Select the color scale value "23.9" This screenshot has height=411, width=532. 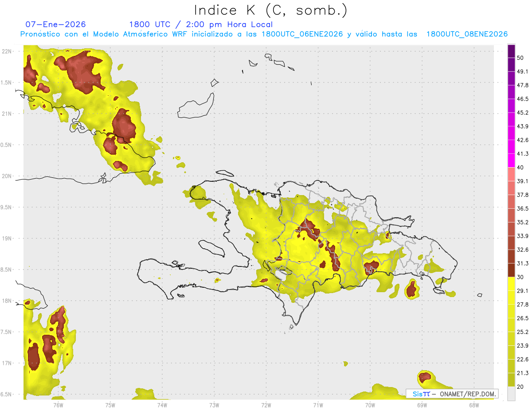coord(523,346)
